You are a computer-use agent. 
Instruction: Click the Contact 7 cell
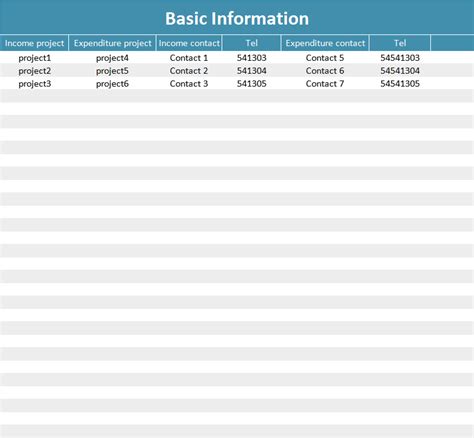(325, 83)
